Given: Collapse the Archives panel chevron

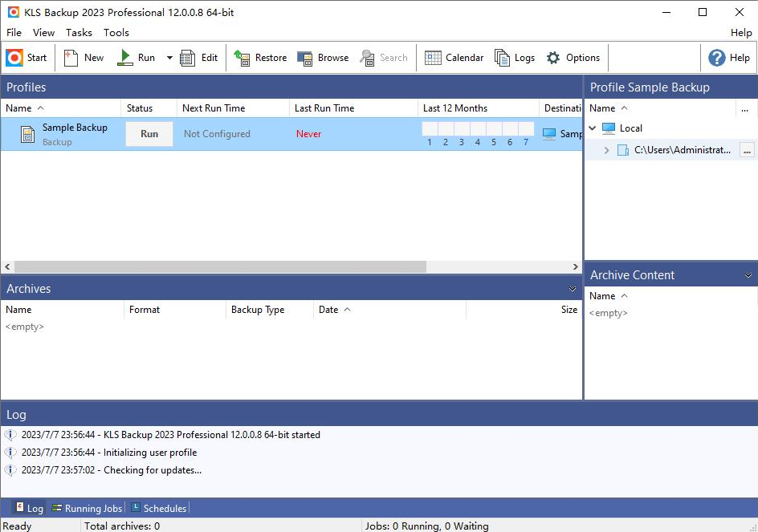Looking at the screenshot, I should point(573,289).
